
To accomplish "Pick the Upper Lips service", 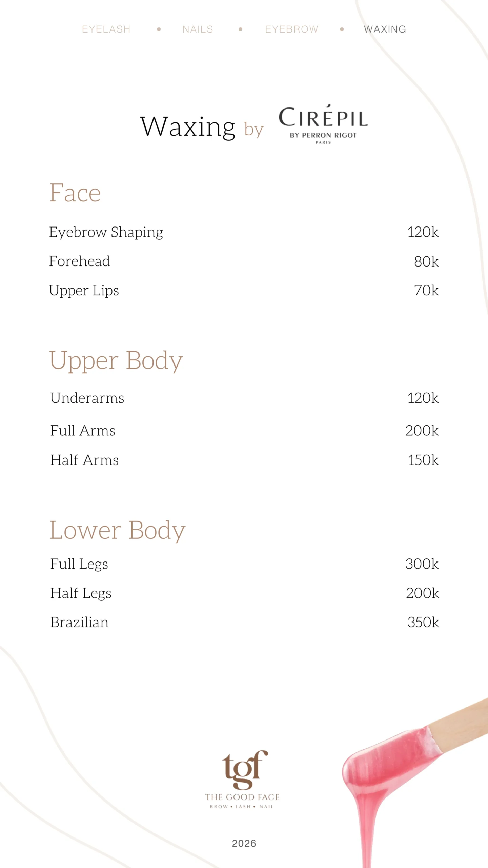I will (x=84, y=291).
